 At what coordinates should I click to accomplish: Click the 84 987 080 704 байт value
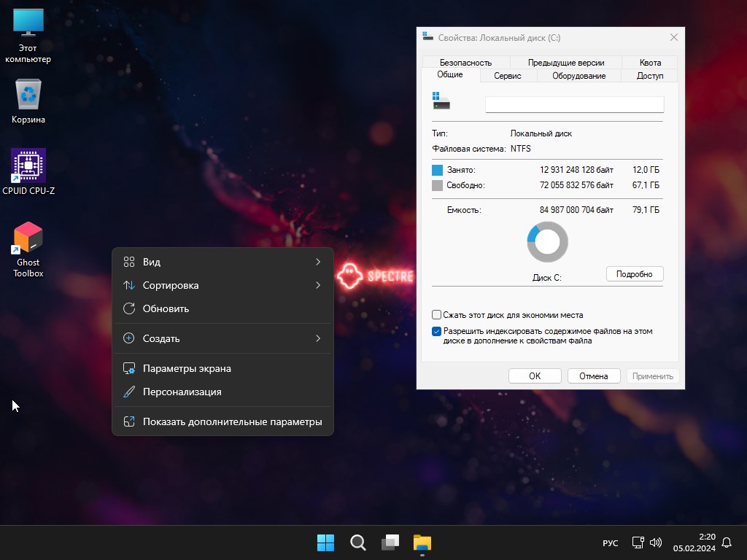[x=576, y=210]
